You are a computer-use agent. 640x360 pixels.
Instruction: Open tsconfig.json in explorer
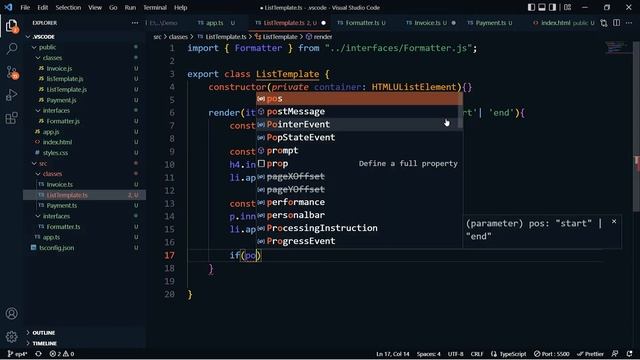click(x=84, y=248)
